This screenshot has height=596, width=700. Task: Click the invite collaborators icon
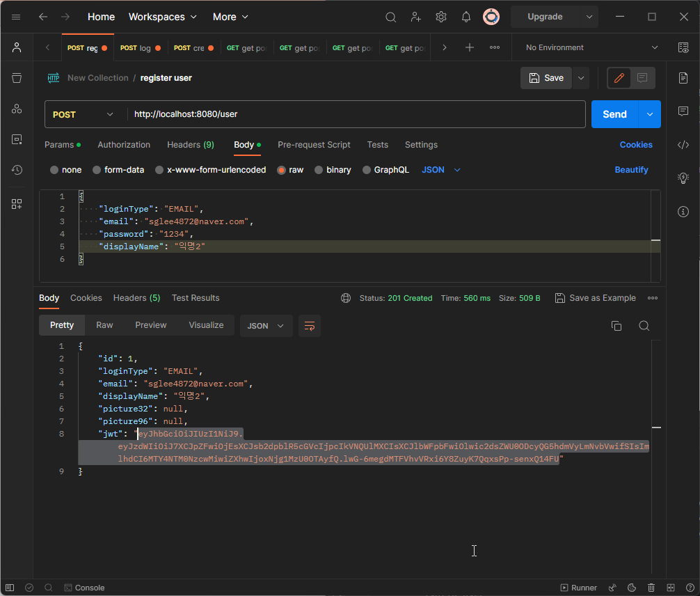click(x=415, y=17)
